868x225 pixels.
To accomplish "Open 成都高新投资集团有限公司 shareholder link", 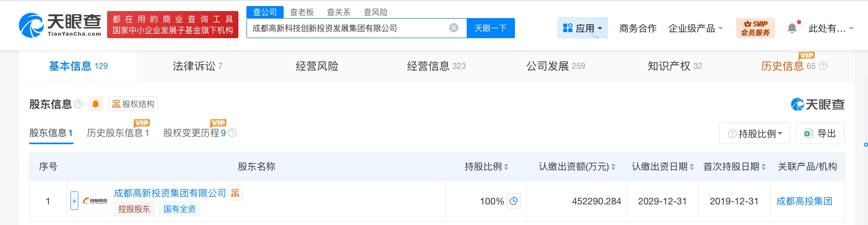I will click(170, 193).
